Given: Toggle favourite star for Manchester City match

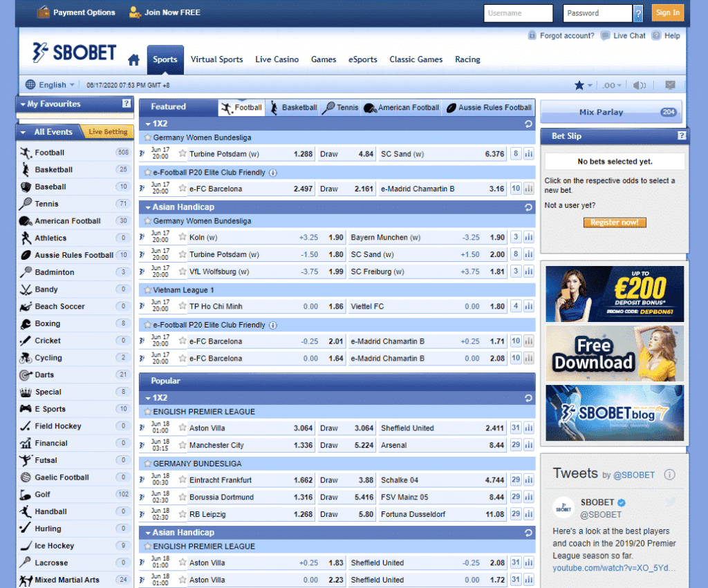Looking at the screenshot, I should coord(183,446).
